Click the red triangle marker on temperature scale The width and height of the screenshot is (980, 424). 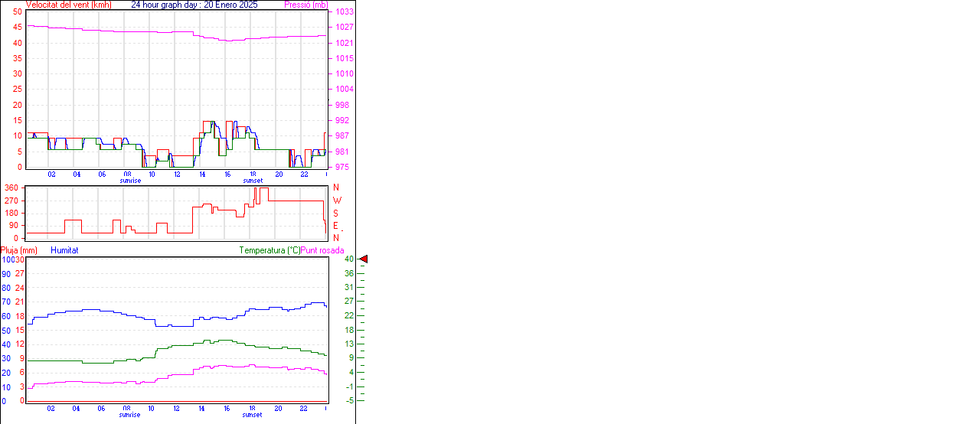(x=364, y=259)
